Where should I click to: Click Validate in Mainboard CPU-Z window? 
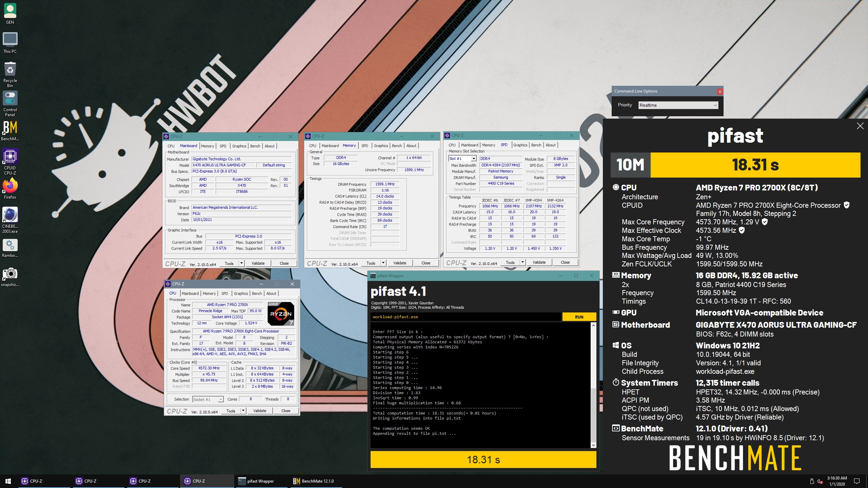pos(258,263)
